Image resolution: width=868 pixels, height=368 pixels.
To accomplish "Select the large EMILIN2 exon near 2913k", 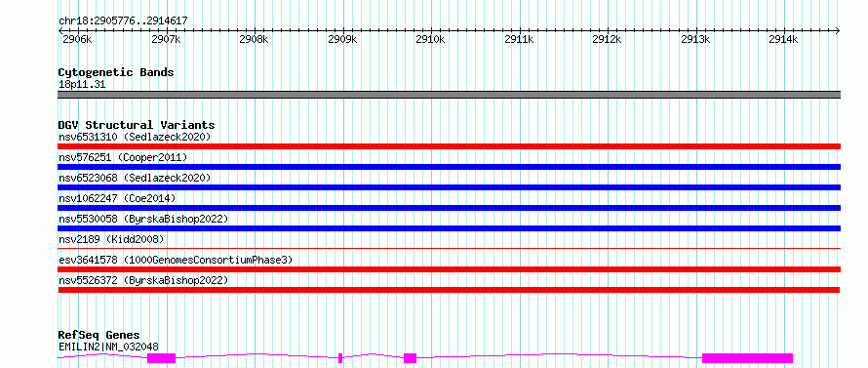I will (x=747, y=358).
